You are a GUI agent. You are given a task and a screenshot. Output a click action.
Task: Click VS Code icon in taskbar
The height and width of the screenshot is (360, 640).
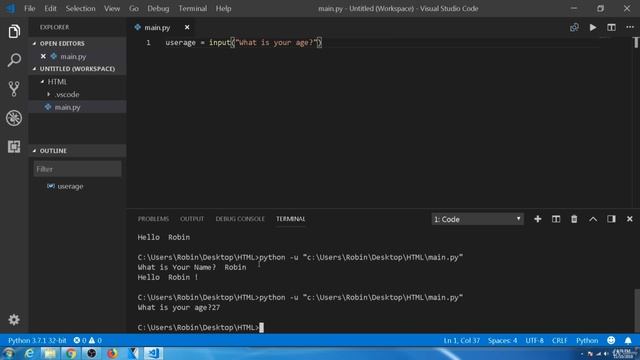coord(153,353)
